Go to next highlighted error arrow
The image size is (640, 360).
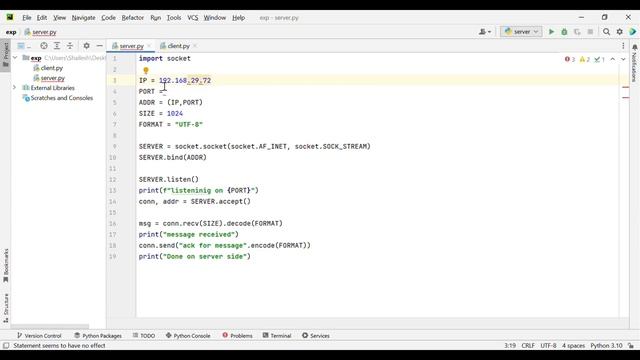tap(623, 60)
